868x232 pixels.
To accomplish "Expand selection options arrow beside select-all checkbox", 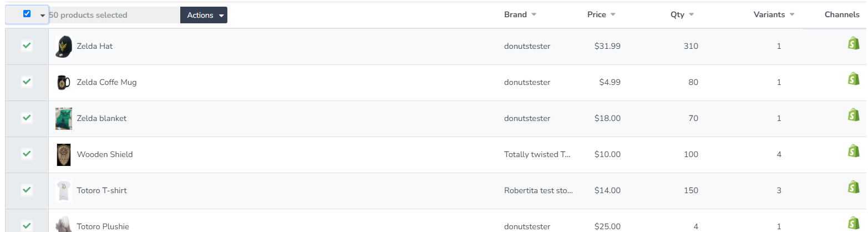I will click(43, 16).
